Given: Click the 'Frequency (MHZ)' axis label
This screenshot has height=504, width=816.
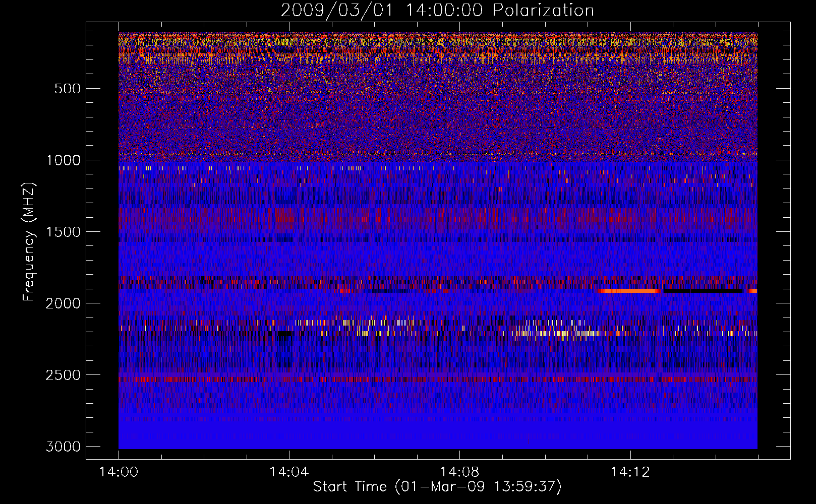Looking at the screenshot, I should click(29, 242).
